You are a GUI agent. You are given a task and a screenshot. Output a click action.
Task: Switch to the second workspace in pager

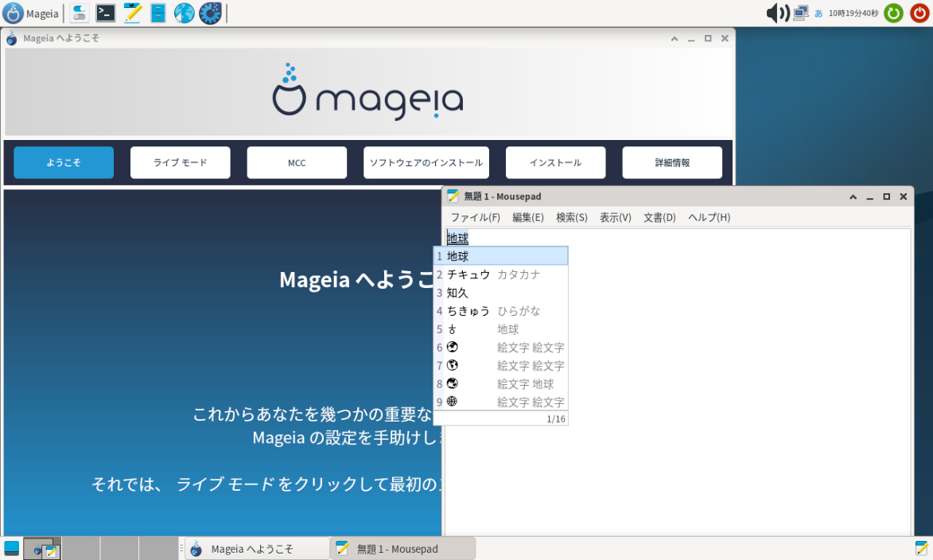[x=81, y=548]
